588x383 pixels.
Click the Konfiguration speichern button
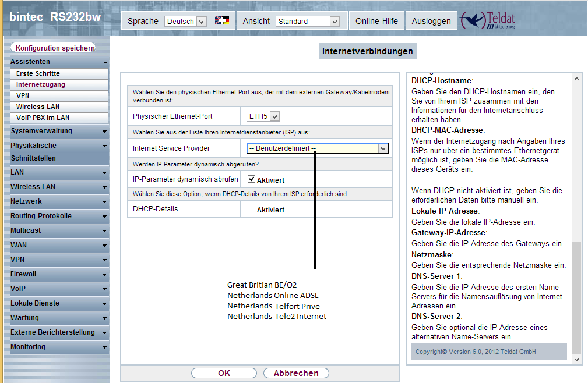click(53, 48)
